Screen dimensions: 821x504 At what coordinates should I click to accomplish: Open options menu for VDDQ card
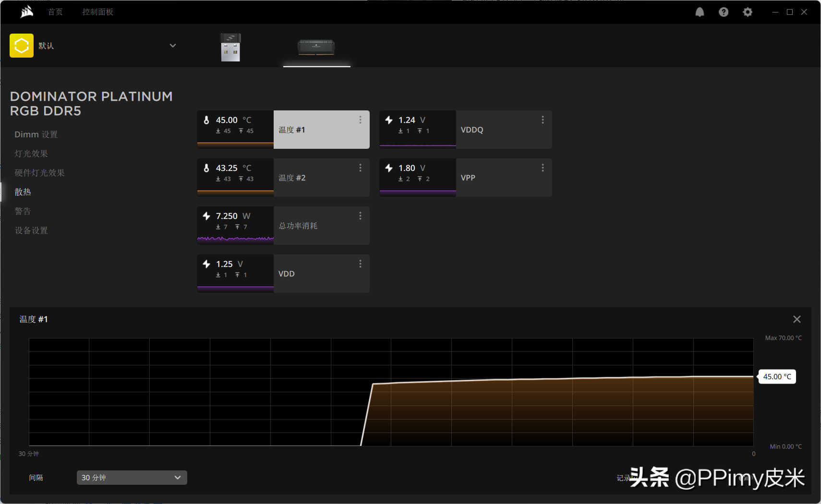[543, 120]
